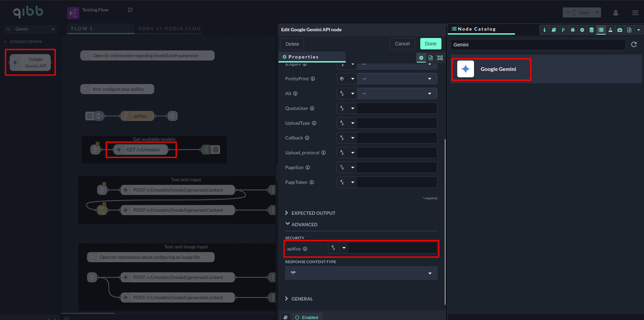Click the Cancel button
Screen dimensions: 644x320
402,44
